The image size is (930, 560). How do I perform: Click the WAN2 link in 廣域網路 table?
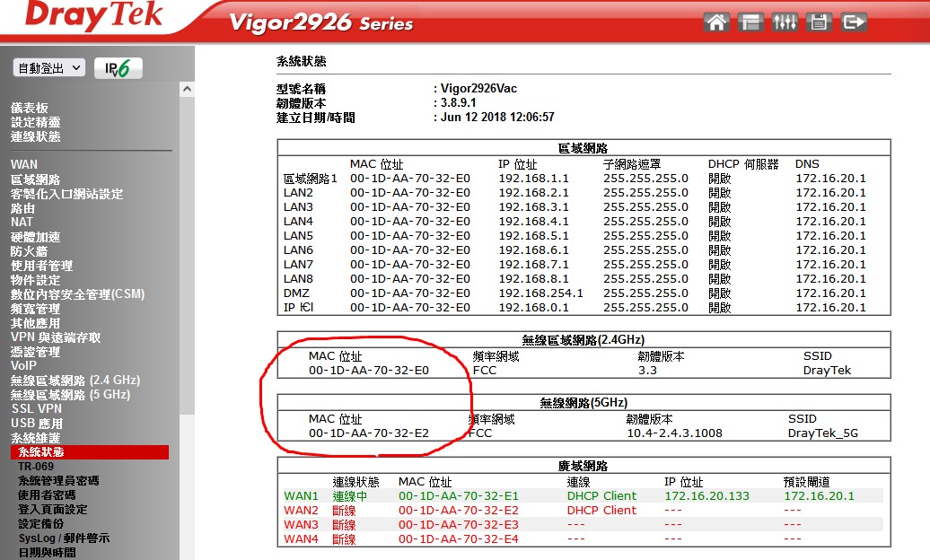click(x=301, y=511)
